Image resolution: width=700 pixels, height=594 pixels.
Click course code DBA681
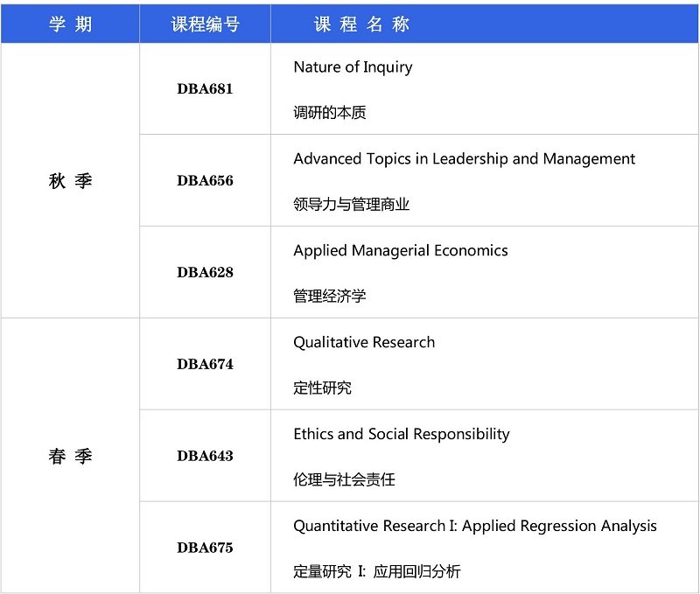[x=206, y=89]
